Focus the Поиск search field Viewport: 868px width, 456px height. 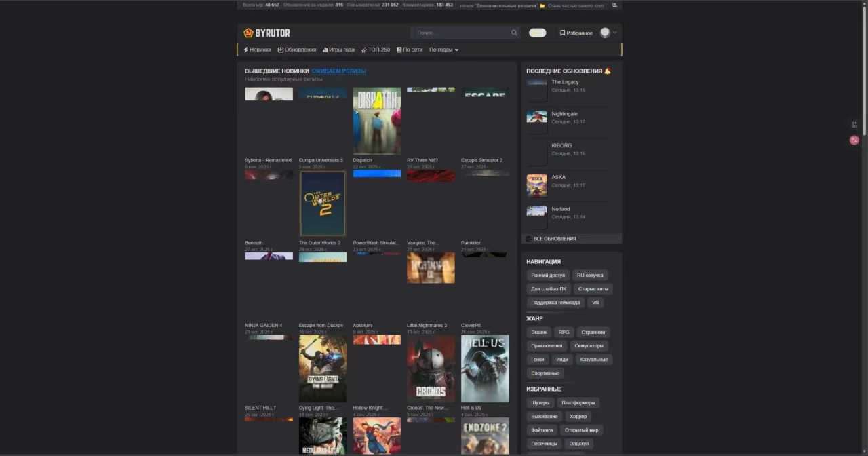[465, 33]
